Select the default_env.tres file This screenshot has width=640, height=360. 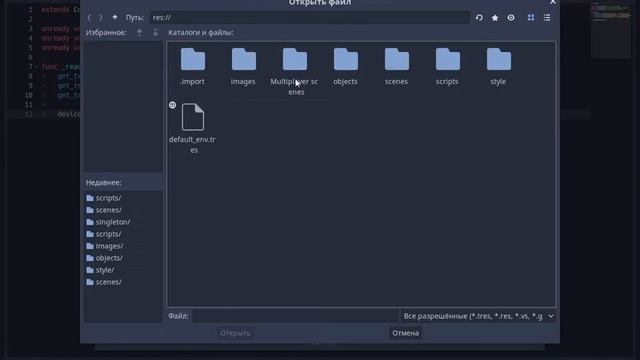click(193, 128)
